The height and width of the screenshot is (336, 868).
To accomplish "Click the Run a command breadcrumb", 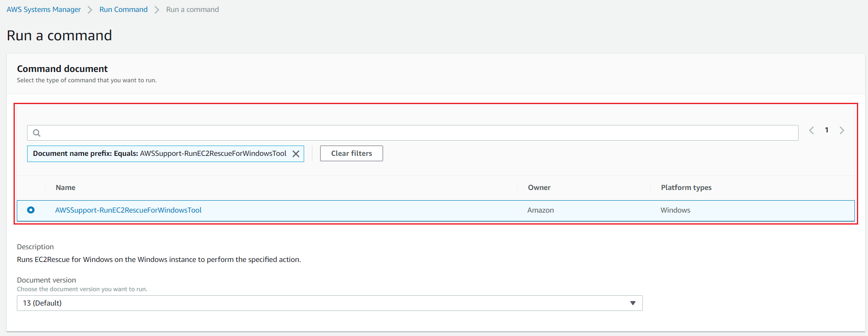I will [x=192, y=9].
